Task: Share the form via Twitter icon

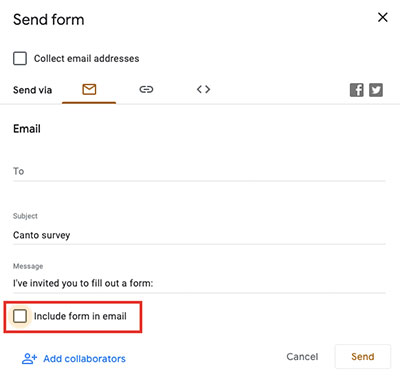Action: tap(376, 90)
